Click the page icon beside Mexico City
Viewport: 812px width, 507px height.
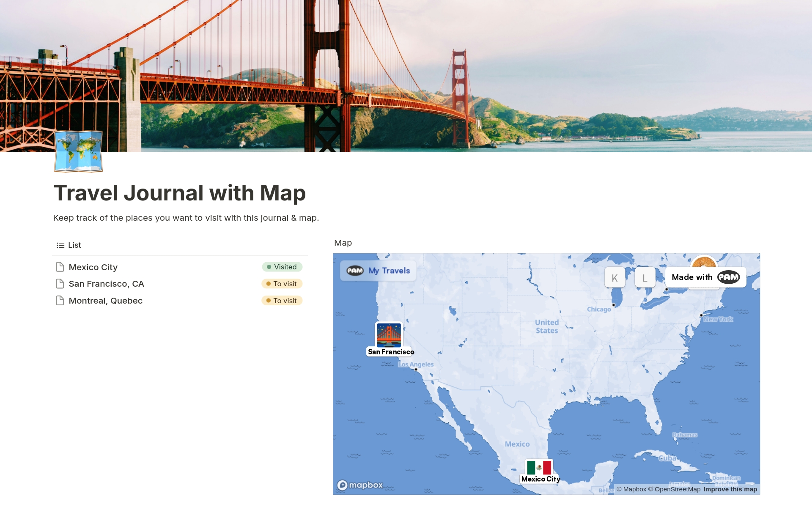[x=60, y=267]
